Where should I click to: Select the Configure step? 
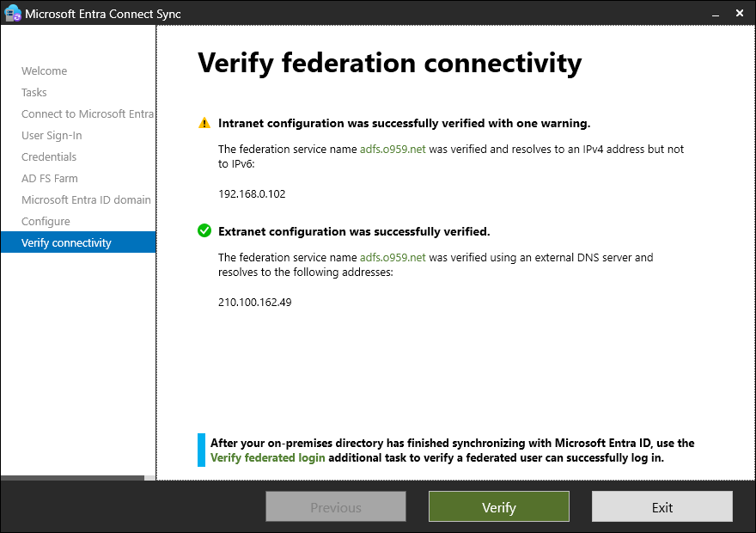tap(46, 222)
